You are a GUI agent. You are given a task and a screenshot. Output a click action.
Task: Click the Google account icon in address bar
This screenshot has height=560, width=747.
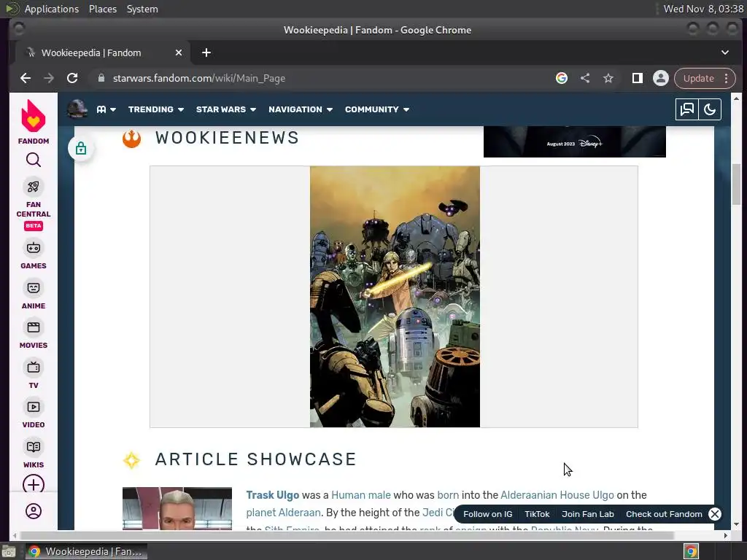point(562,78)
